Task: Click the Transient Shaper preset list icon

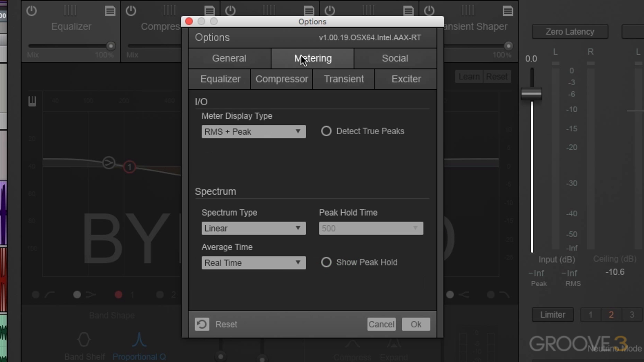Action: coord(508,11)
